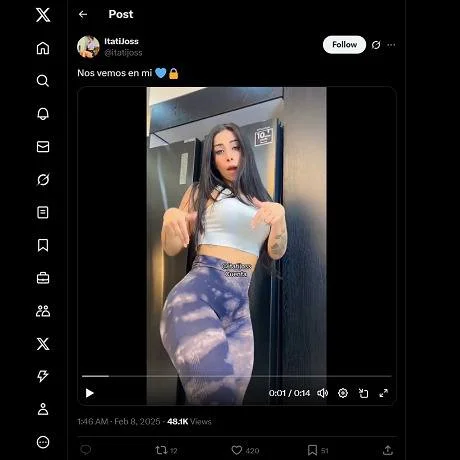Go back using the arrow beside Post
The image size is (460, 460).
point(83,14)
